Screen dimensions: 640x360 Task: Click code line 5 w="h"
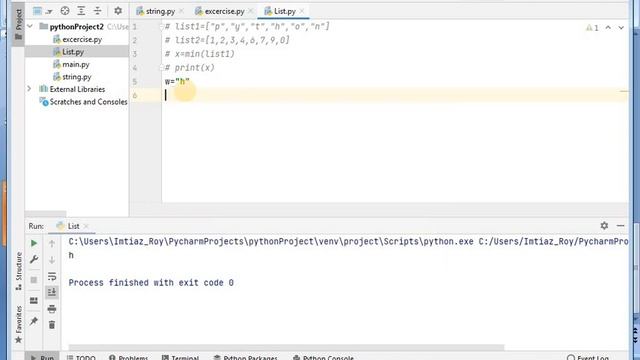pos(177,82)
